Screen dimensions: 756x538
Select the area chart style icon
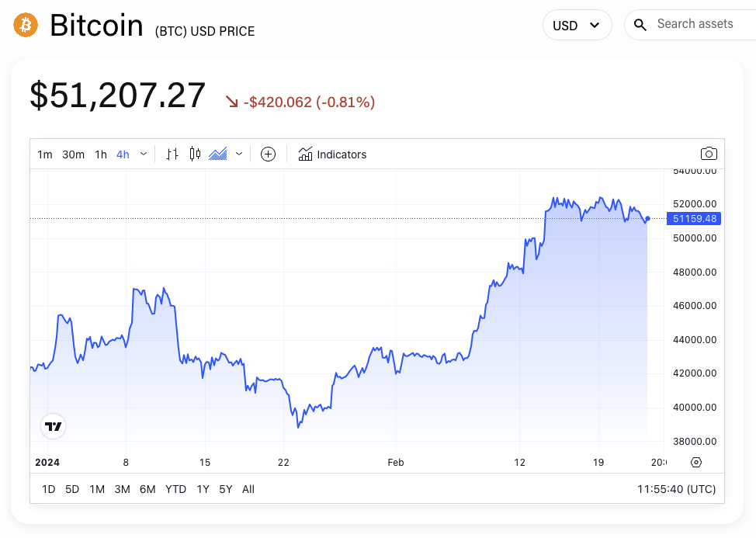pos(220,154)
